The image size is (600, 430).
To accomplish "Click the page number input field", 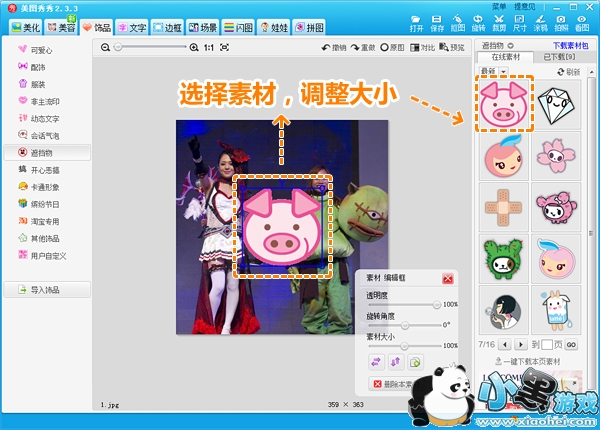I will click(x=547, y=344).
